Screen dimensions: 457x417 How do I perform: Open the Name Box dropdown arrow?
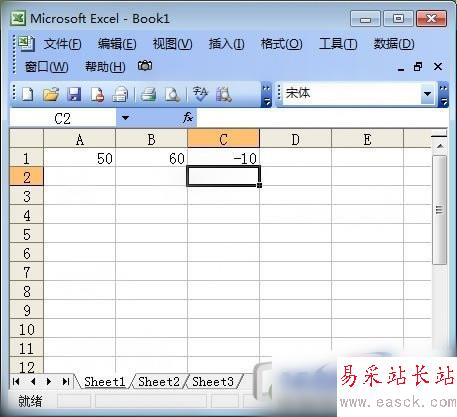(x=125, y=118)
